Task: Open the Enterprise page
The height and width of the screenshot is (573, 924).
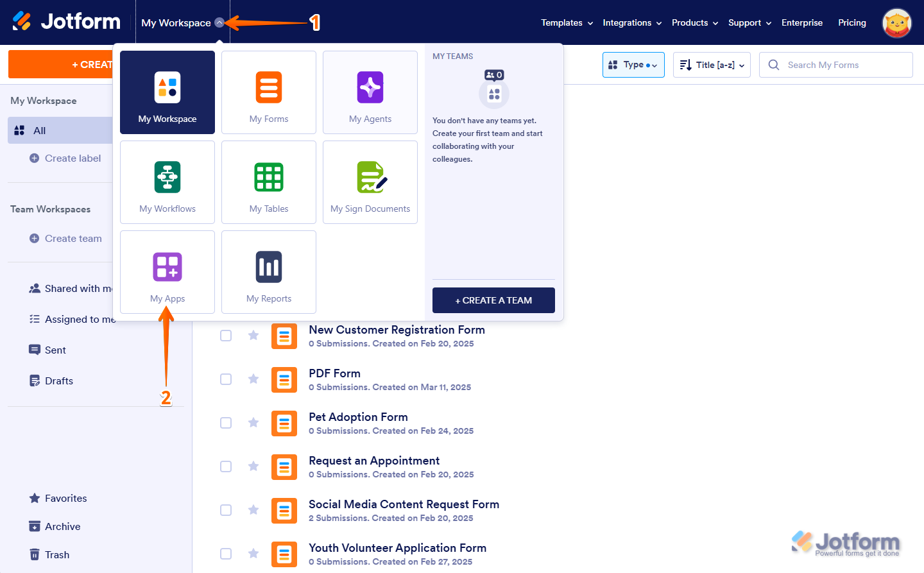Action: [802, 22]
